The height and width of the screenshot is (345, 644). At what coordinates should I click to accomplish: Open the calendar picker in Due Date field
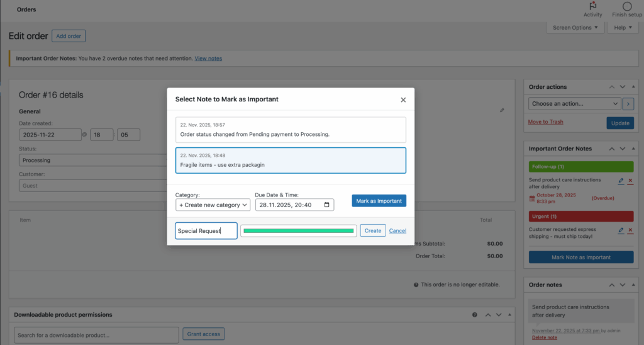point(326,205)
